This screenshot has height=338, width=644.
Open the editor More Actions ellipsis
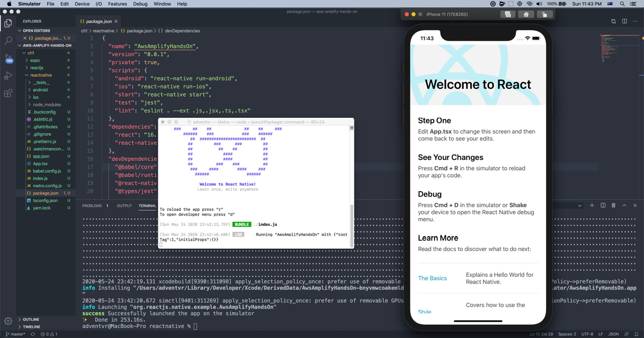[x=635, y=22]
